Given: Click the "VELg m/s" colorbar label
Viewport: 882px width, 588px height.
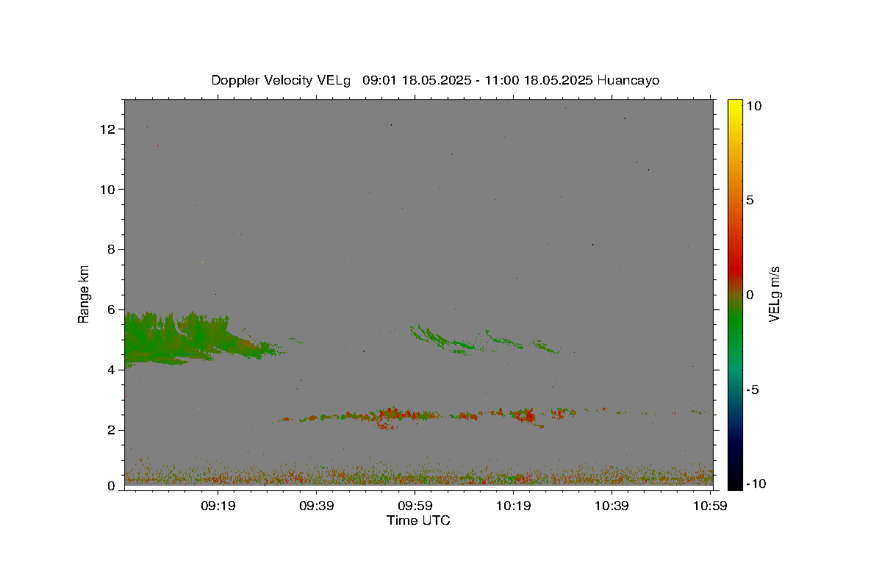Looking at the screenshot, I should (774, 294).
